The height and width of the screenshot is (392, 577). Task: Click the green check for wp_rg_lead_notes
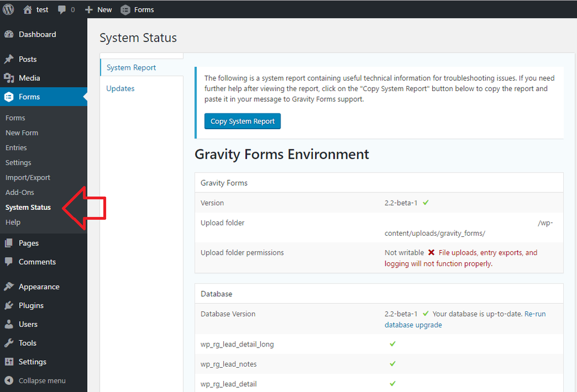click(392, 364)
